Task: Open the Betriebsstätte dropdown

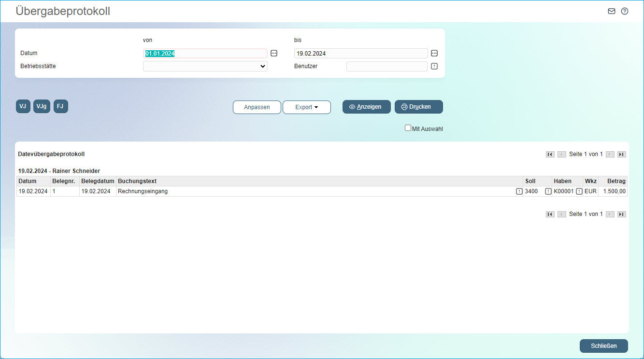Action: (205, 66)
